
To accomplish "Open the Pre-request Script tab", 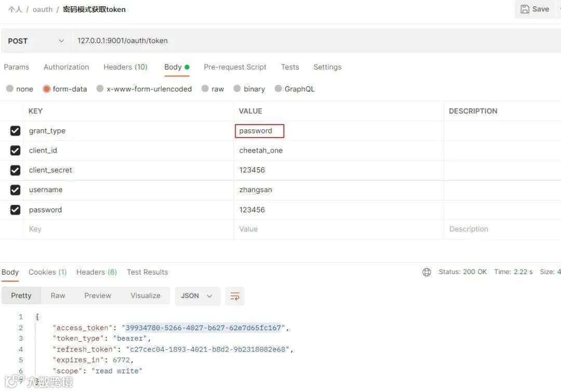I will pos(235,67).
